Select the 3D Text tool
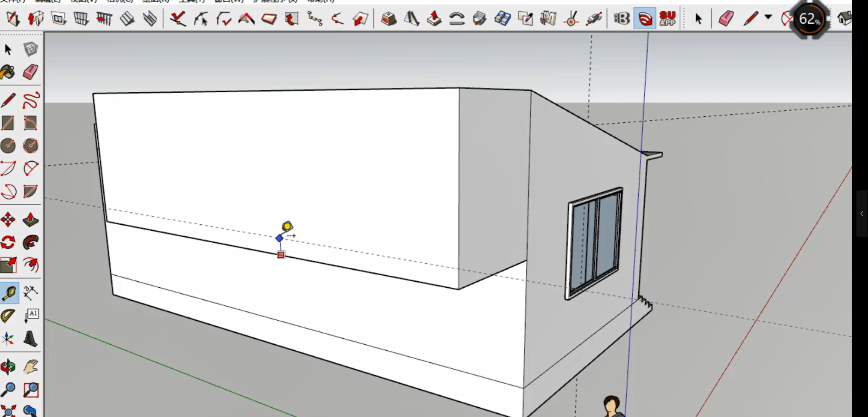 pos(31,339)
